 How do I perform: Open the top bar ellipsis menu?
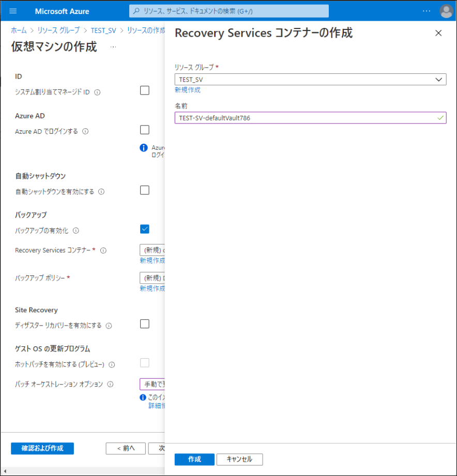pos(426,11)
